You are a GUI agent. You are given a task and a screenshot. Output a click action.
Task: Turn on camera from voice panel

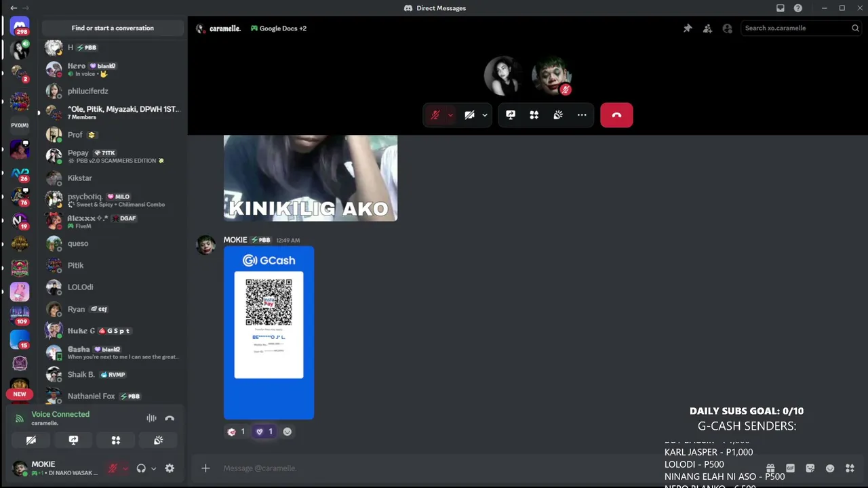tap(31, 440)
